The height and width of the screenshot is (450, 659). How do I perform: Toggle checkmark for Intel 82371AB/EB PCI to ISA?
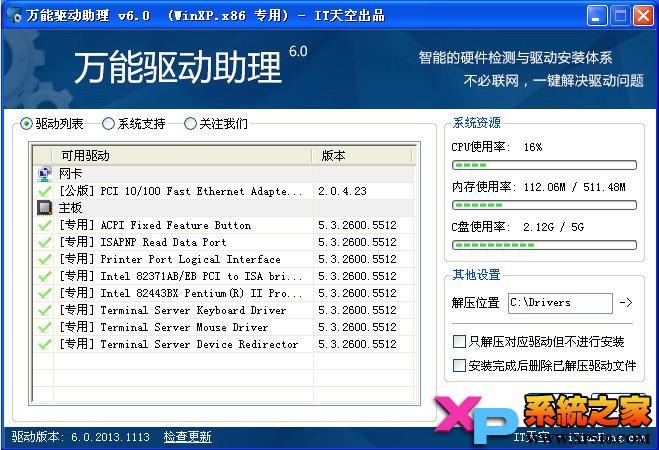pyautogui.click(x=45, y=276)
